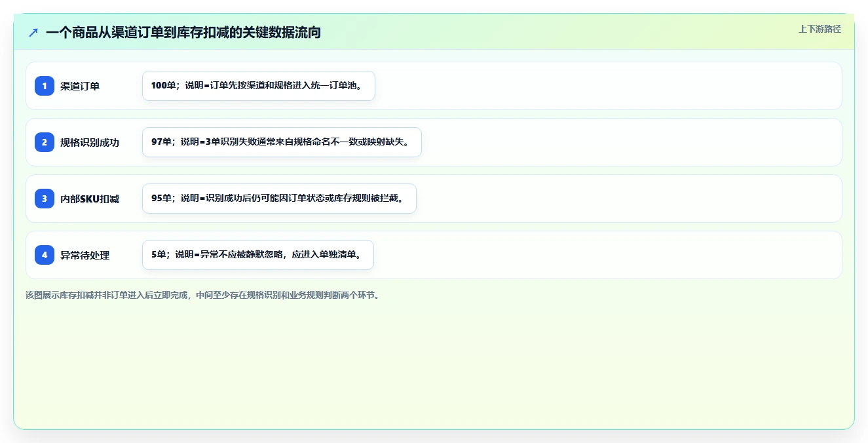Click the 上下游路径 label at top right

click(820, 29)
